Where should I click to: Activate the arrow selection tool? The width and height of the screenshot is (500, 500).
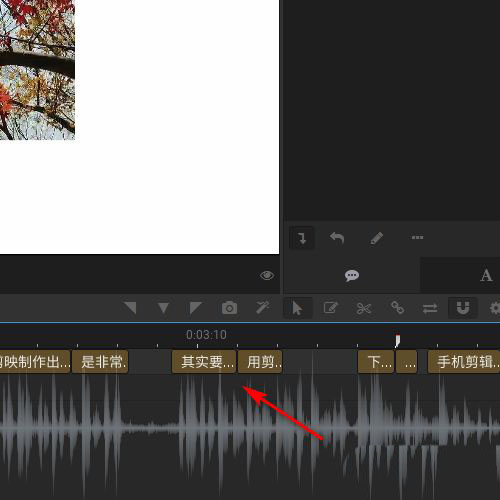(x=297, y=308)
